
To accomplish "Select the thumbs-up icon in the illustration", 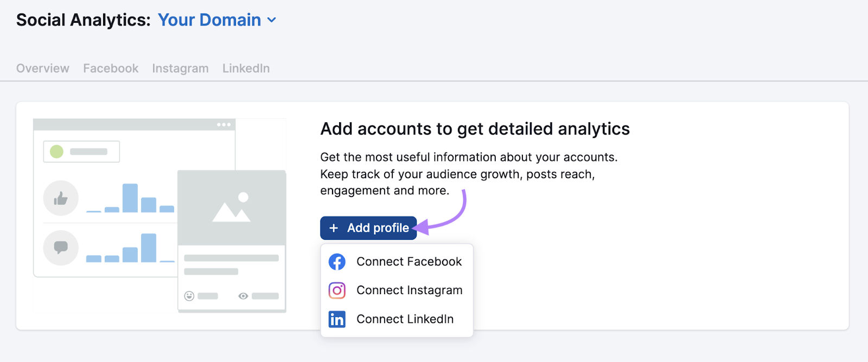I will [60, 198].
